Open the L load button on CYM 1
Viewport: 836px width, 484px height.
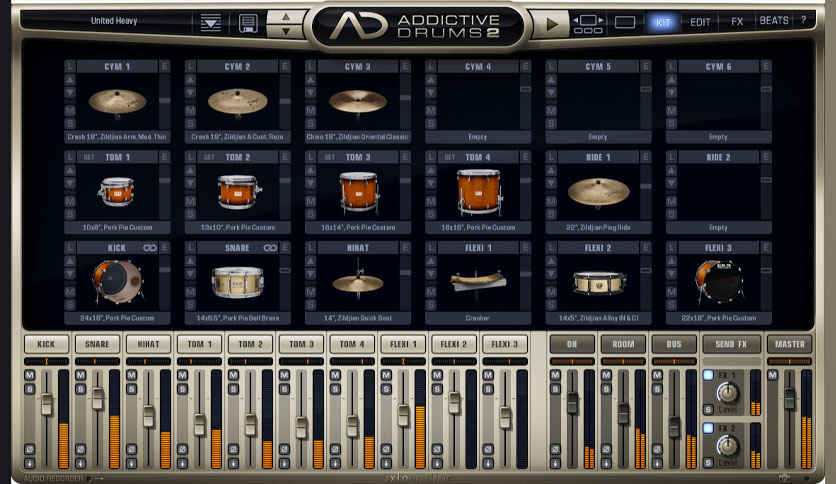coord(70,67)
